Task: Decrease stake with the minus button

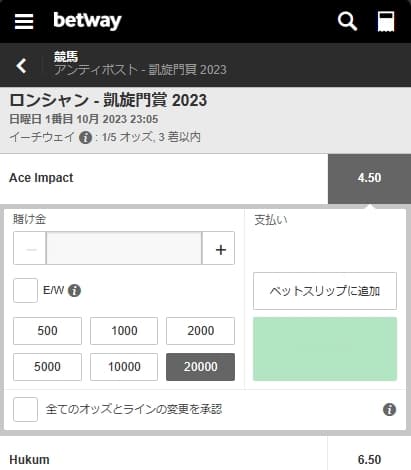Action: coord(30,248)
